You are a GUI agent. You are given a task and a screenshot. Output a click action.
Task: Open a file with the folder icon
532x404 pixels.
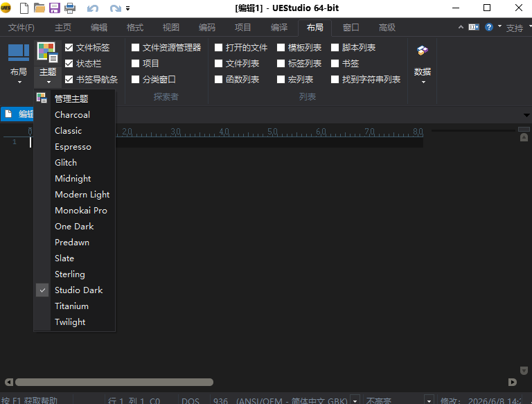point(39,8)
